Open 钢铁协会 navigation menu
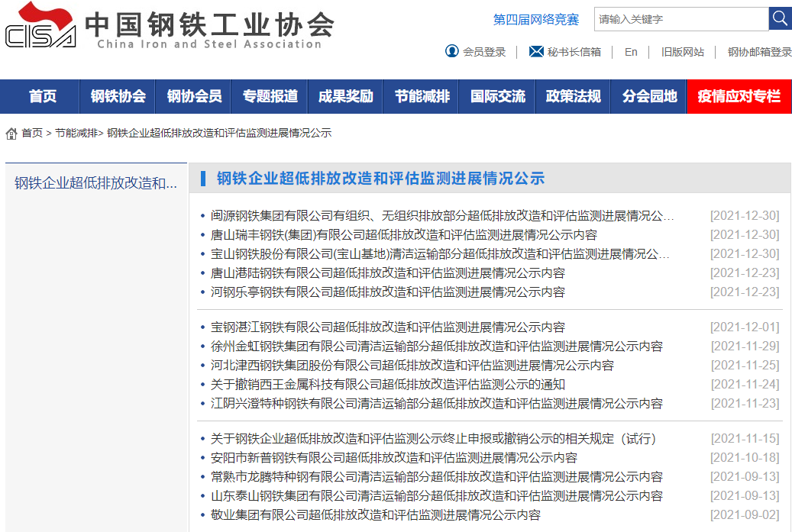792x532 pixels. tap(118, 96)
